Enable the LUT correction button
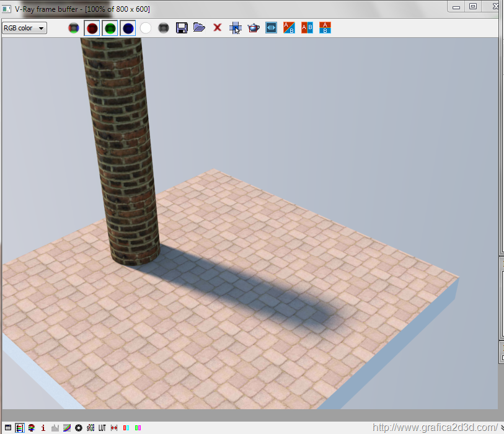Viewport: 504px width, 434px height. [x=102, y=428]
